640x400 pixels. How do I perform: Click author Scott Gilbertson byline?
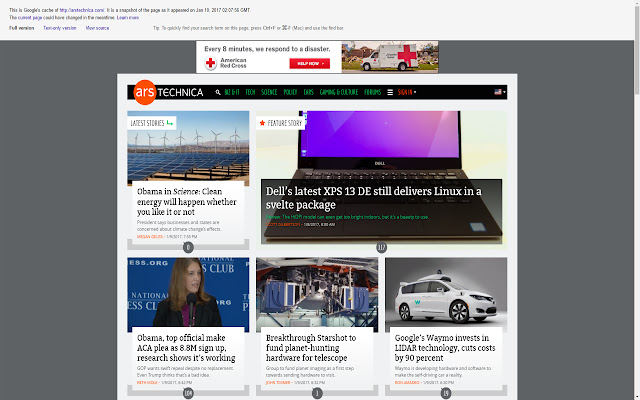[x=283, y=224]
